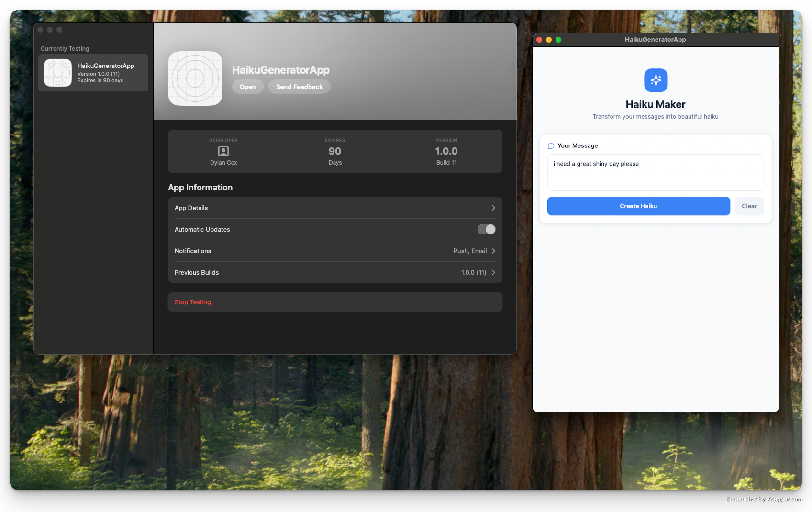Viewport: 812px width, 512px height.
Task: Click the Open button in TestFlight
Action: click(248, 87)
